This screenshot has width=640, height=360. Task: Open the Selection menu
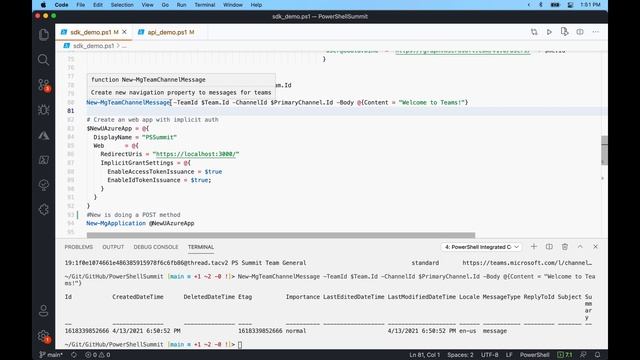coord(122,5)
